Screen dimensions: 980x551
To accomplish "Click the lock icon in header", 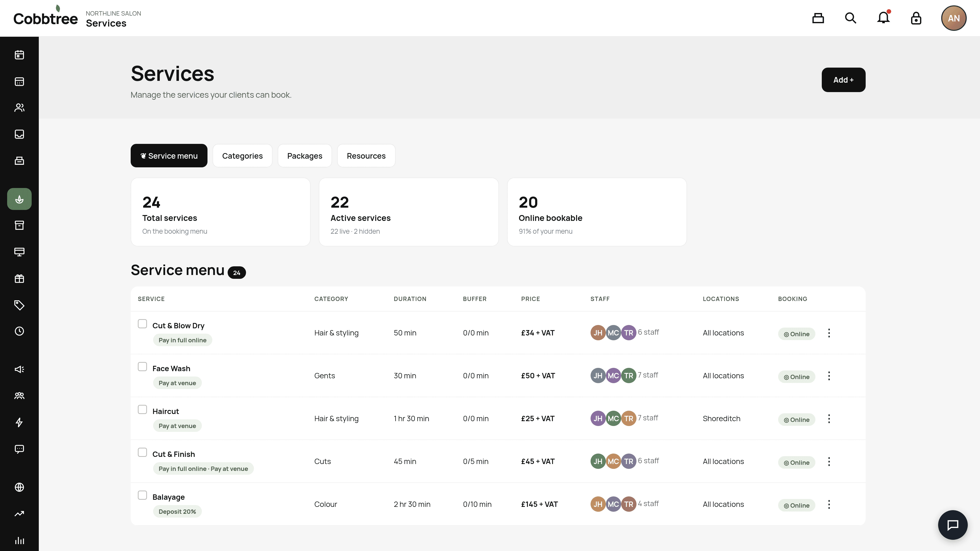I will pyautogui.click(x=916, y=18).
